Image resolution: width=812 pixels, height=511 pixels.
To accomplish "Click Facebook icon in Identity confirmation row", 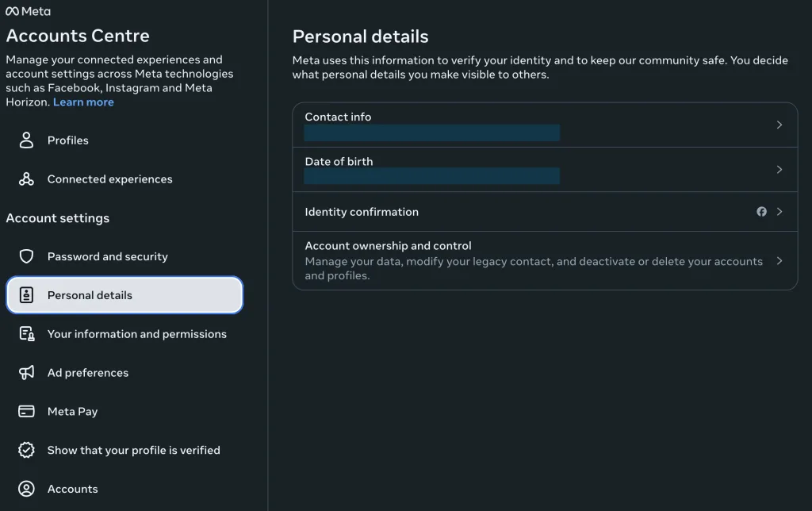I will pyautogui.click(x=761, y=212).
